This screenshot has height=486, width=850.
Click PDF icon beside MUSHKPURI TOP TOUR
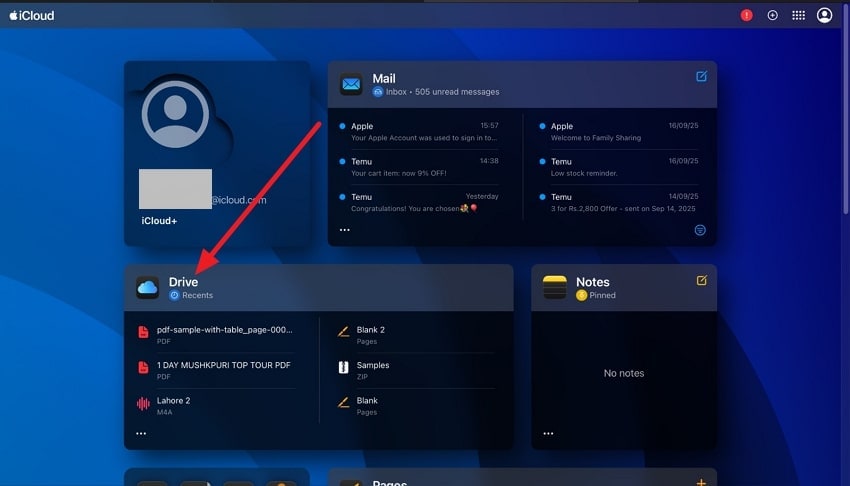143,367
